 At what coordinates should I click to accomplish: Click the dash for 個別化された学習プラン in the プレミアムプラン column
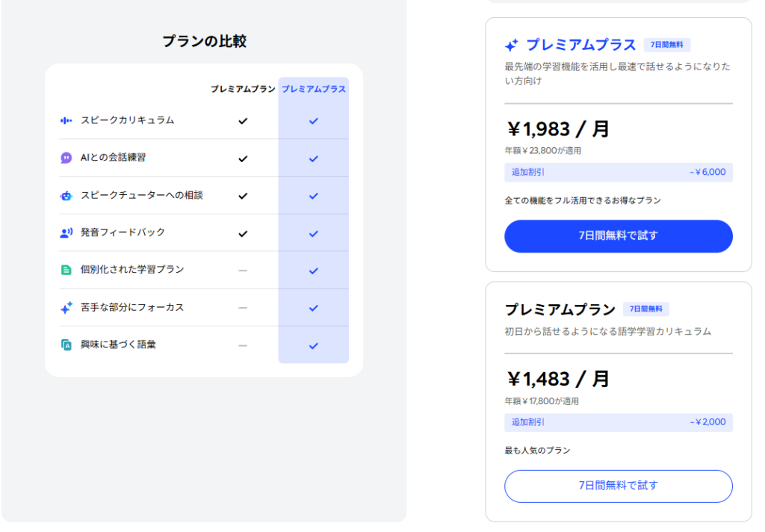(x=242, y=270)
